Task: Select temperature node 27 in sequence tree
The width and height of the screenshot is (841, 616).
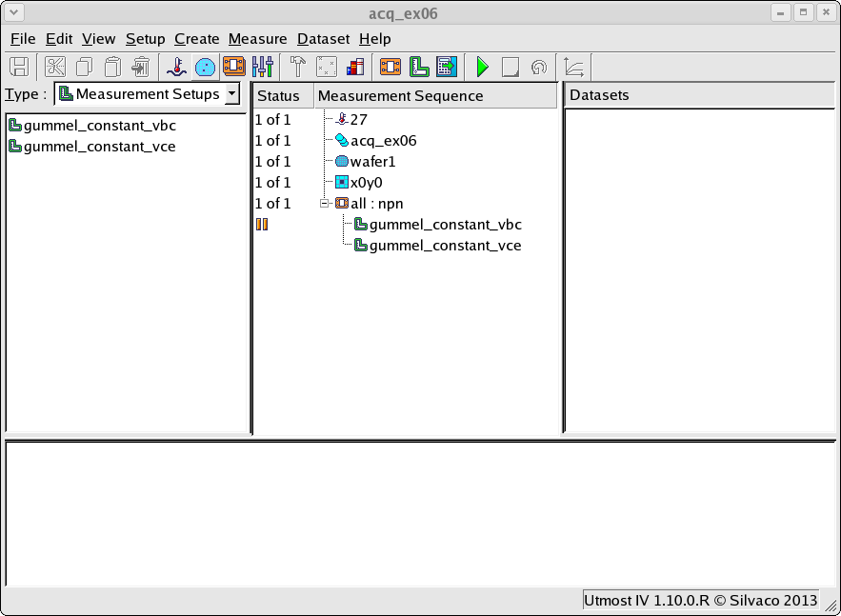Action: point(351,120)
